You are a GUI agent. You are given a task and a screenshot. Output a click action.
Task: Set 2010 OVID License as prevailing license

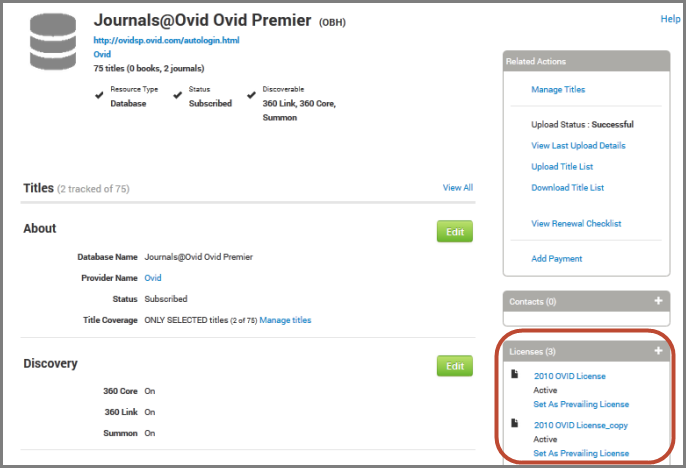[581, 404]
